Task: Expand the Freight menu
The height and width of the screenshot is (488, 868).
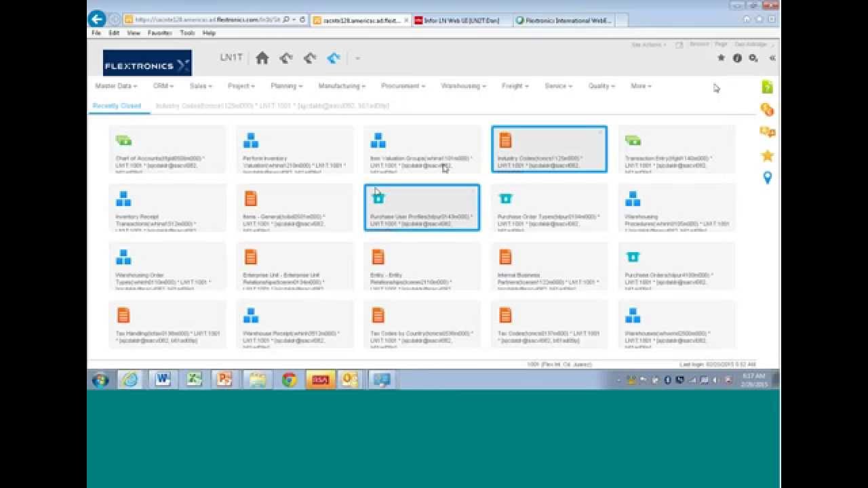Action: pos(515,86)
